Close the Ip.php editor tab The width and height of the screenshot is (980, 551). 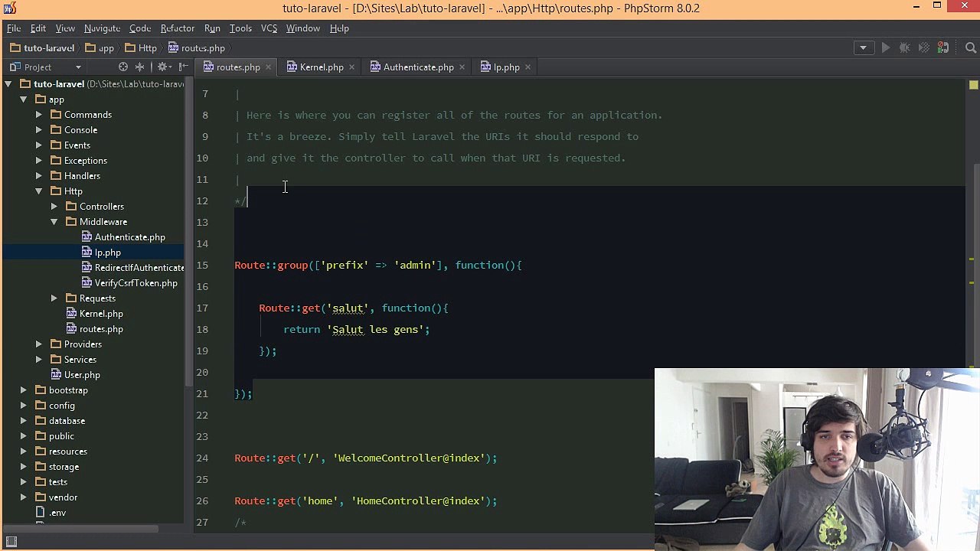(528, 67)
